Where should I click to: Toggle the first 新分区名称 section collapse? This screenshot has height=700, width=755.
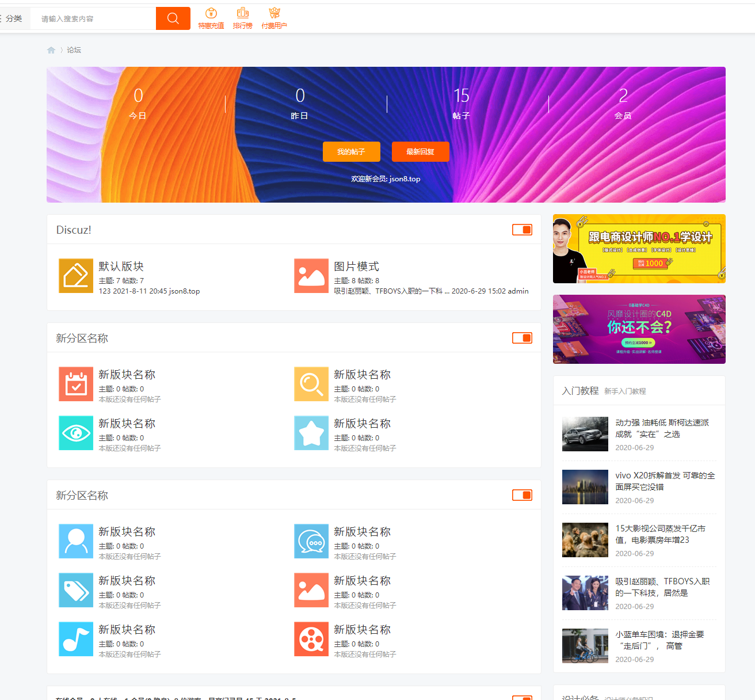pos(522,338)
